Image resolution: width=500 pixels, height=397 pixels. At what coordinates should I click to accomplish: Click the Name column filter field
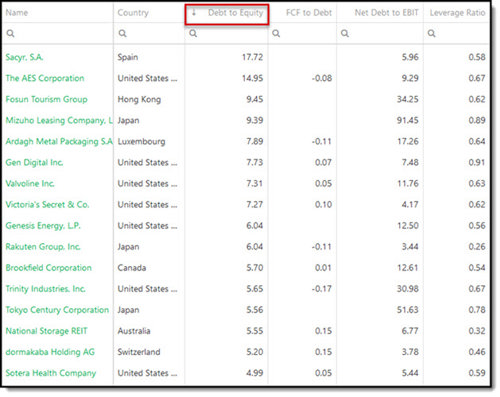point(58,33)
